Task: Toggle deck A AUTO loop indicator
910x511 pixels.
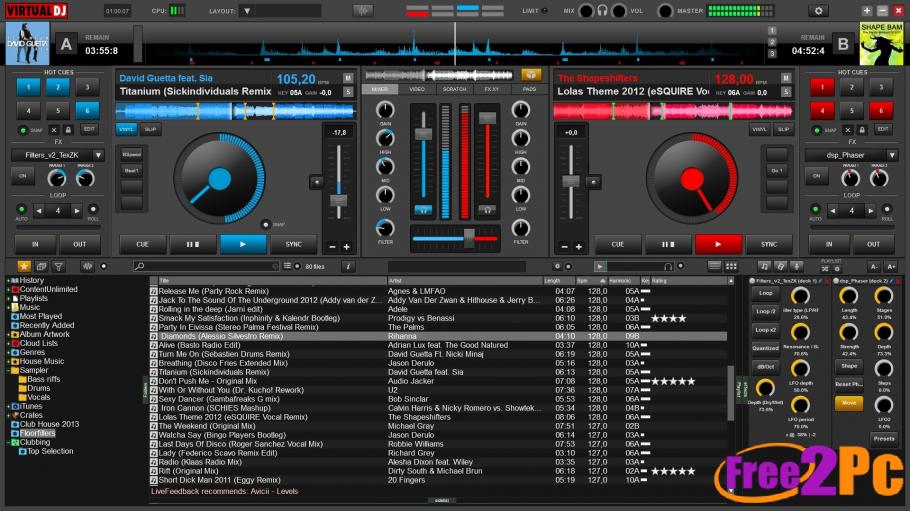Action: tap(21, 208)
